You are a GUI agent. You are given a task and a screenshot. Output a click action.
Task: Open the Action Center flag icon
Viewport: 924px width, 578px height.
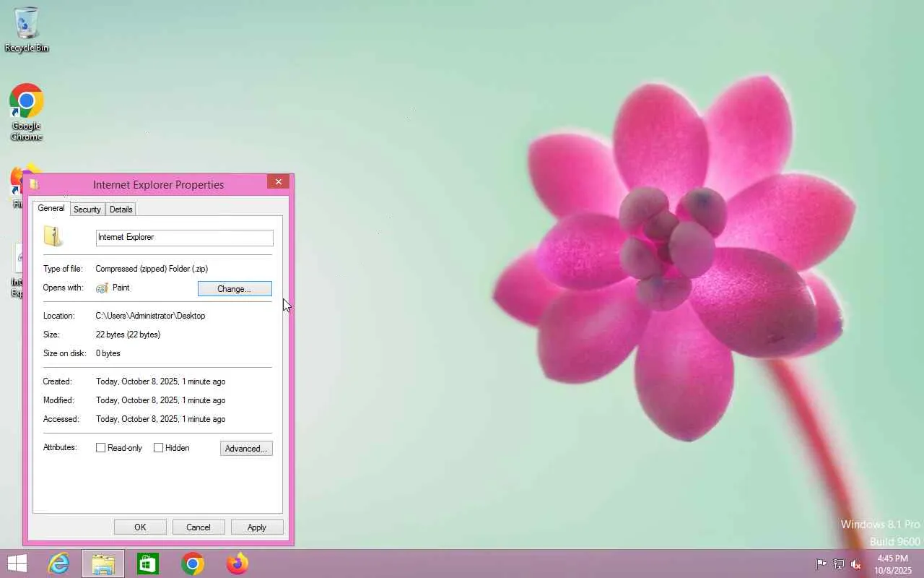821,564
